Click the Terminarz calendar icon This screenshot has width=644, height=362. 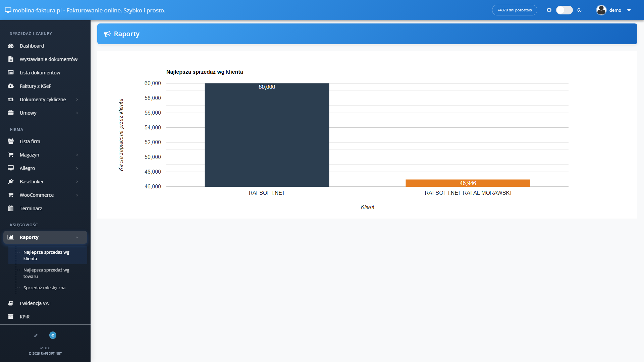tap(11, 208)
